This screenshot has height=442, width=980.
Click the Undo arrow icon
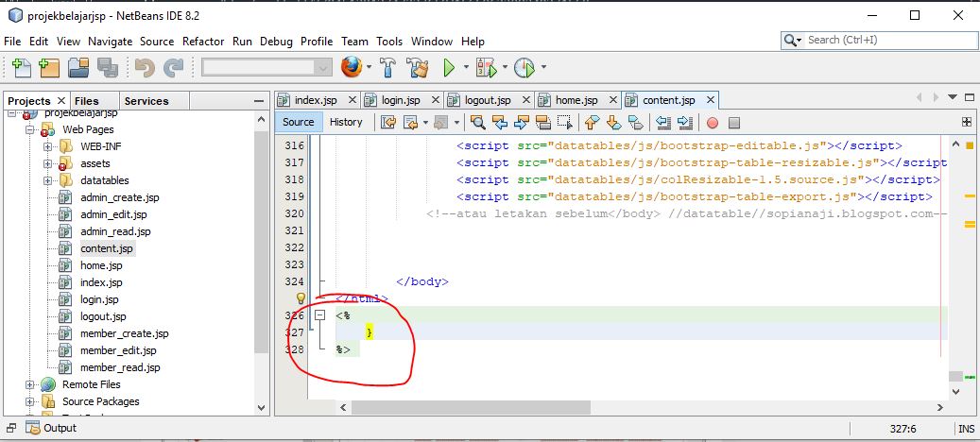click(145, 67)
